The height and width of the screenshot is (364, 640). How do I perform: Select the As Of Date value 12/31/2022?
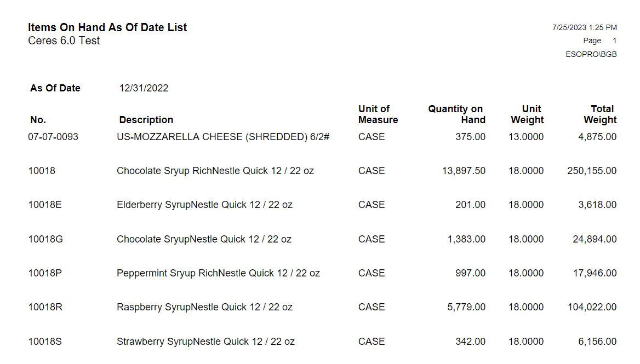(144, 88)
